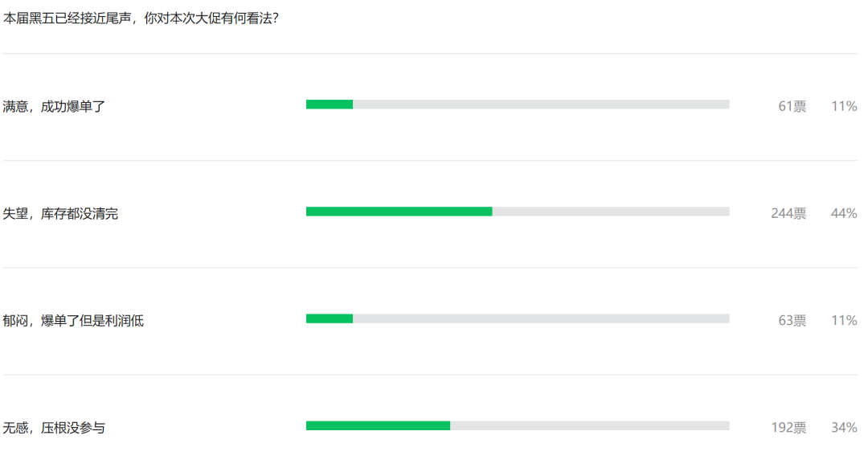Click the 44% percentage label
The width and height of the screenshot is (868, 460).
coord(844,213)
